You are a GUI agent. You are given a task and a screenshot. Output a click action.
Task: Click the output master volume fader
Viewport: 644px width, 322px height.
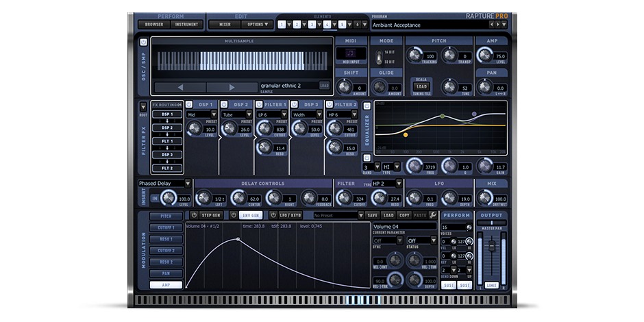(x=491, y=247)
